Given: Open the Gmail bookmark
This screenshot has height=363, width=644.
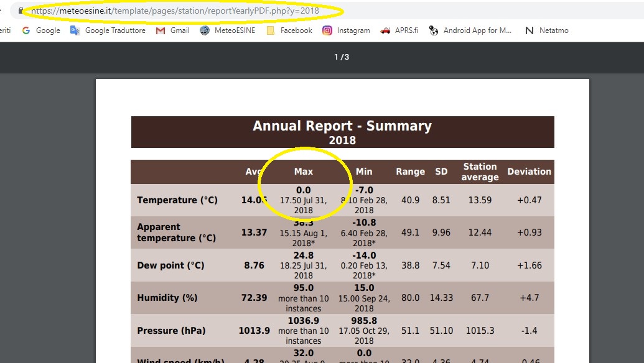Looking at the screenshot, I should 173,30.
